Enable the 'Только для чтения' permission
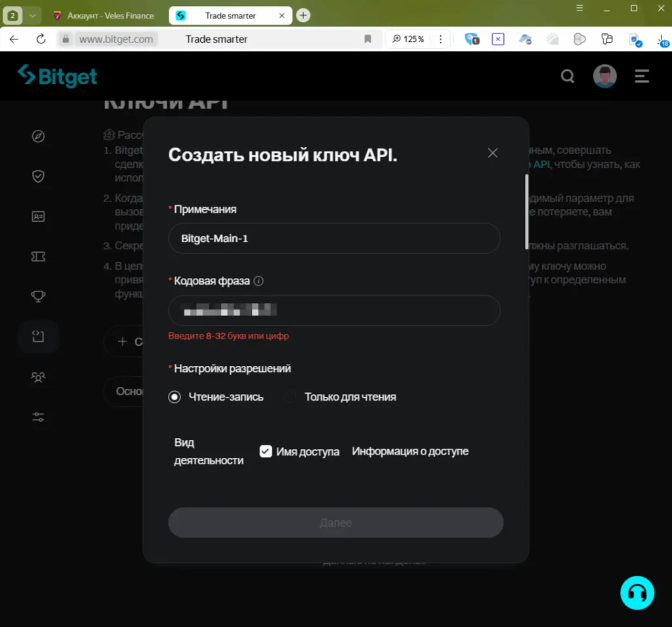The height and width of the screenshot is (627, 672). [x=289, y=397]
